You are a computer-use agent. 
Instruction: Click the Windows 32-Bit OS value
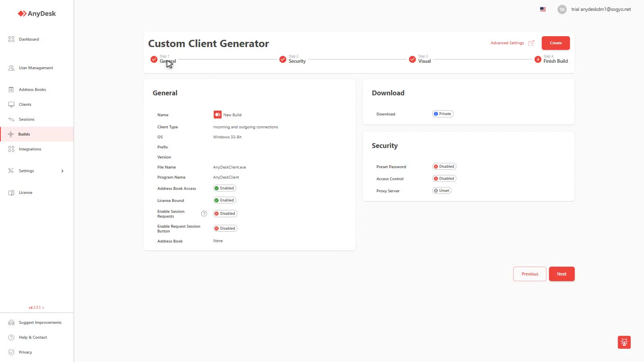[x=227, y=137]
